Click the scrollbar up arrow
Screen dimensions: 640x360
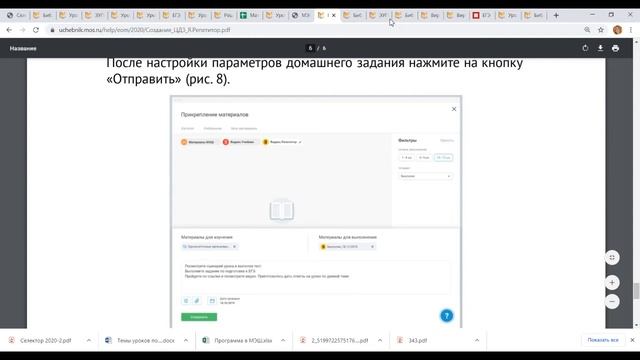coord(636,41)
